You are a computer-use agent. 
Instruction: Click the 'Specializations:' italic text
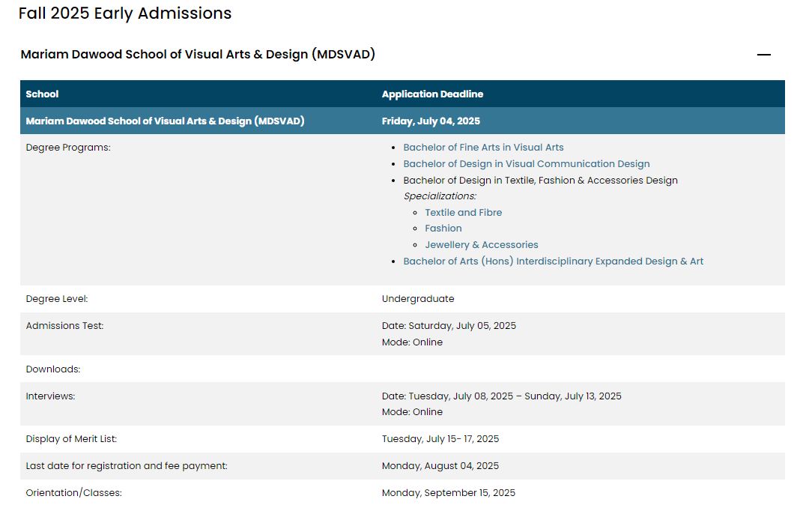(x=440, y=196)
